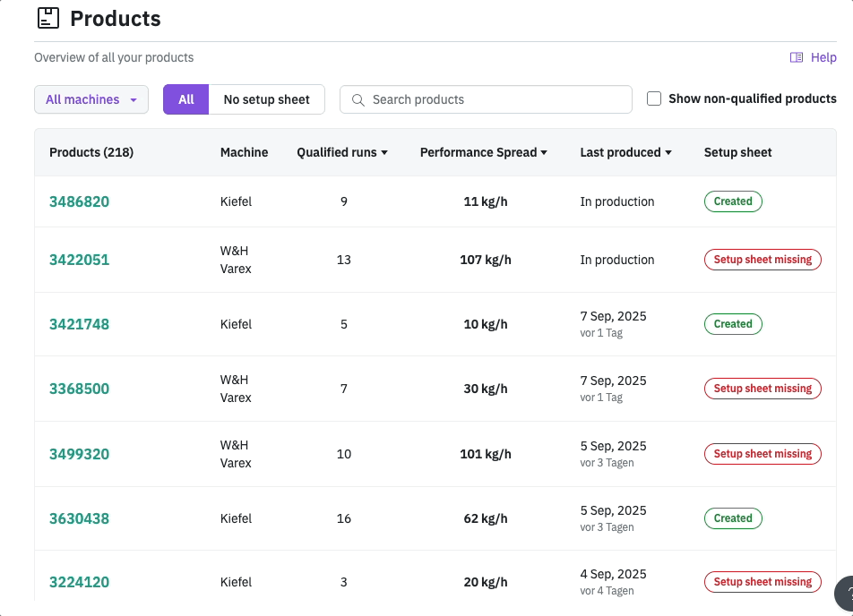The height and width of the screenshot is (616, 853).
Task: Click the Help book icon
Action: (x=796, y=57)
